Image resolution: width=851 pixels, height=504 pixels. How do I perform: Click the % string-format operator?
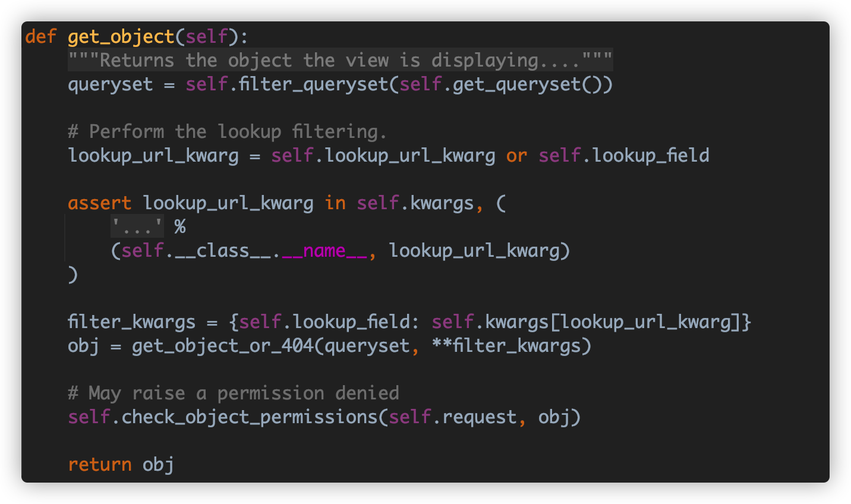(179, 226)
